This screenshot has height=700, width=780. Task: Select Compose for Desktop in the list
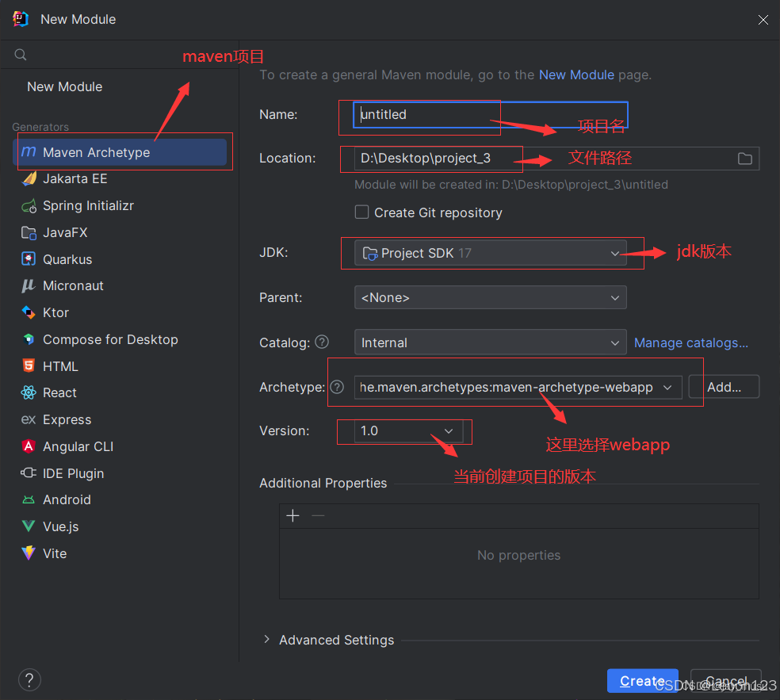pos(120,339)
